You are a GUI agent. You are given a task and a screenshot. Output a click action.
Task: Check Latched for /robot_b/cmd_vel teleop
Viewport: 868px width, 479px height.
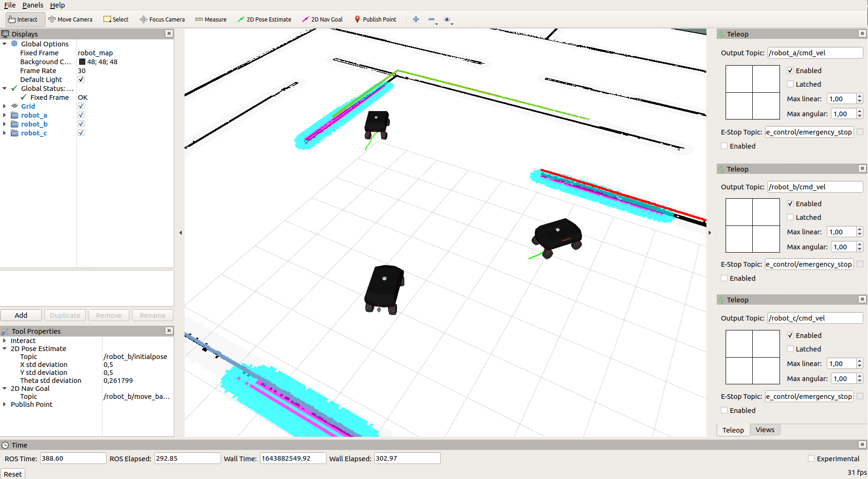click(x=790, y=217)
